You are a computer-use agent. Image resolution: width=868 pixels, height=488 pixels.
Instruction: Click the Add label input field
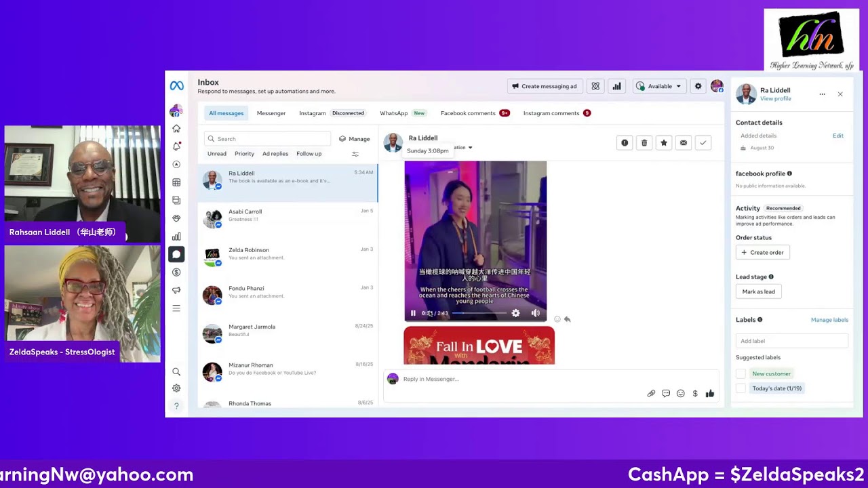tap(792, 341)
